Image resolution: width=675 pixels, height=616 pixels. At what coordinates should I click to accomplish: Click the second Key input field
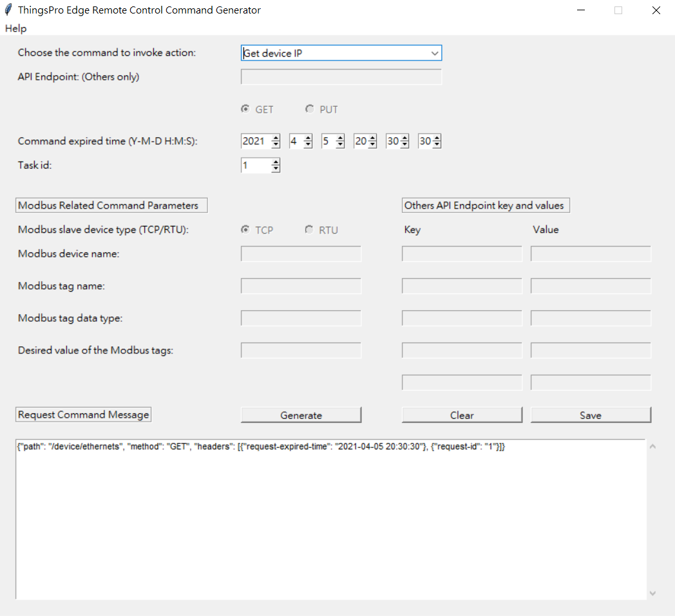tap(462, 286)
